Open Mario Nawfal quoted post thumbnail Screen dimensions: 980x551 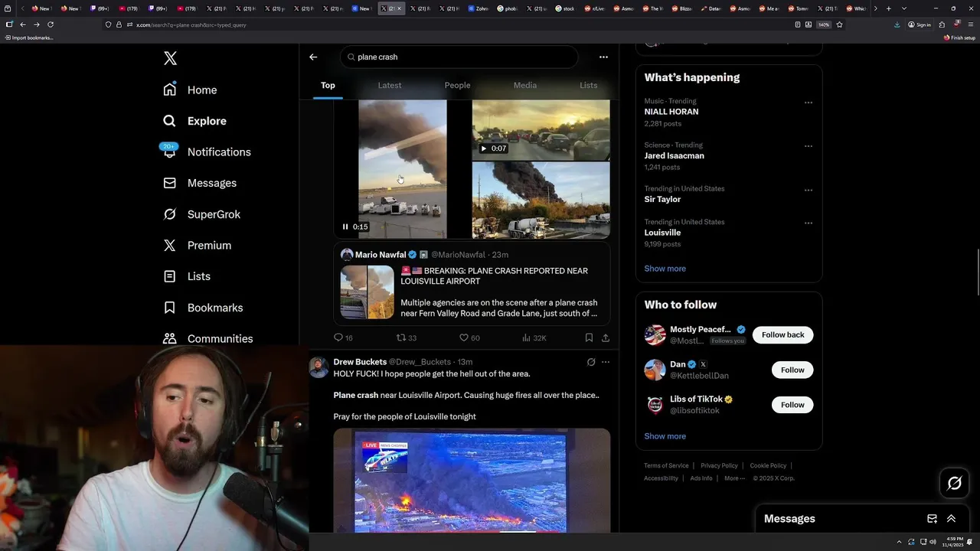coord(367,292)
